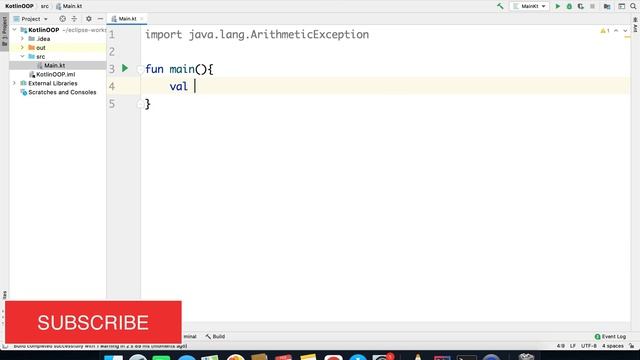Image resolution: width=640 pixels, height=360 pixels.
Task: Go to previous highlighted error arrow
Action: 616,31
